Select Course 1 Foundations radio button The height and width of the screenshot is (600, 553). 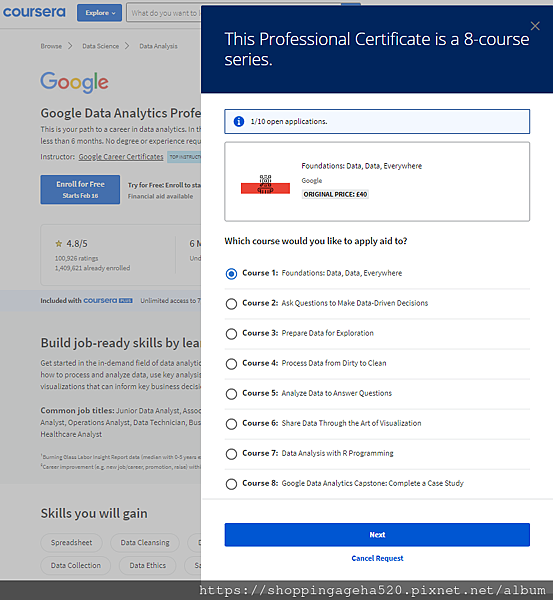point(231,274)
